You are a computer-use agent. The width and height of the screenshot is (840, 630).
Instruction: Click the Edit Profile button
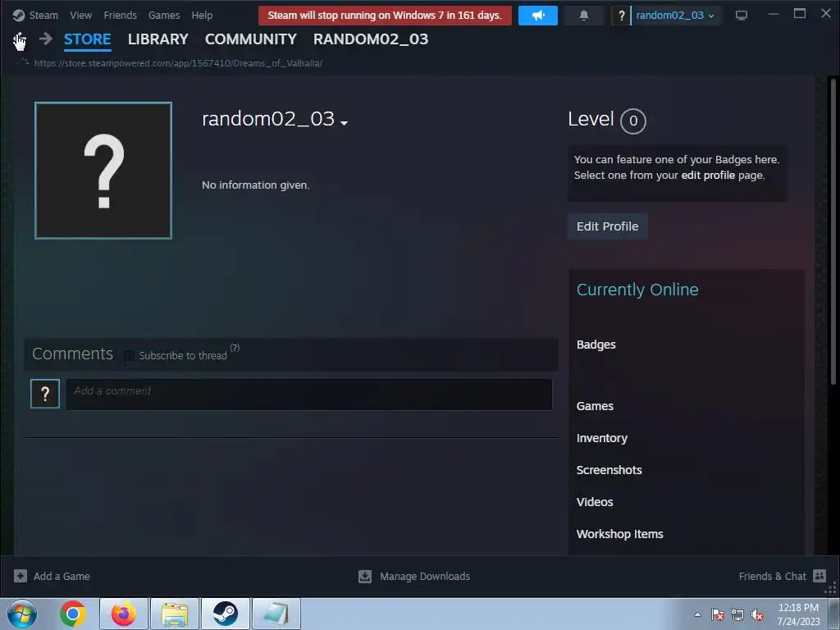click(x=608, y=226)
